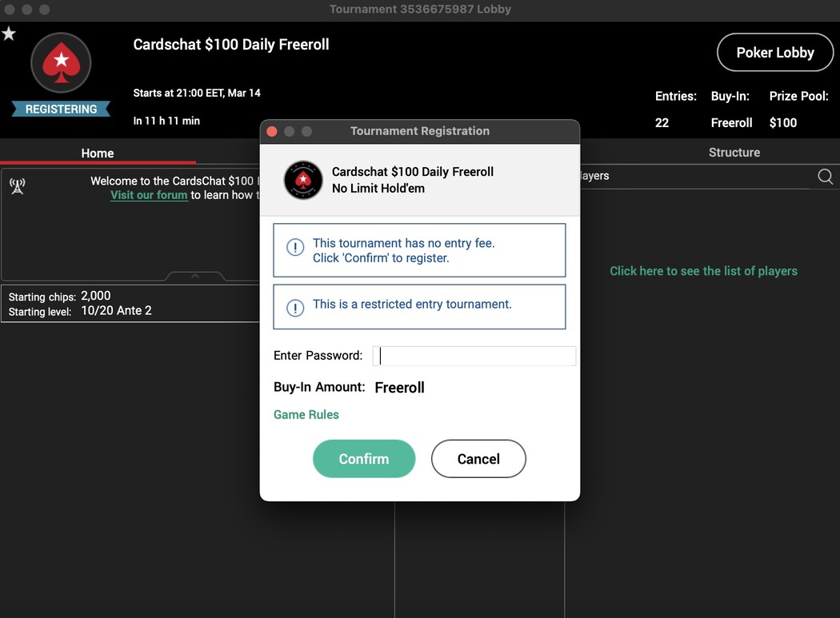The height and width of the screenshot is (618, 840).
Task: Click info icon next to 'no entry fee' notice
Action: tap(295, 247)
